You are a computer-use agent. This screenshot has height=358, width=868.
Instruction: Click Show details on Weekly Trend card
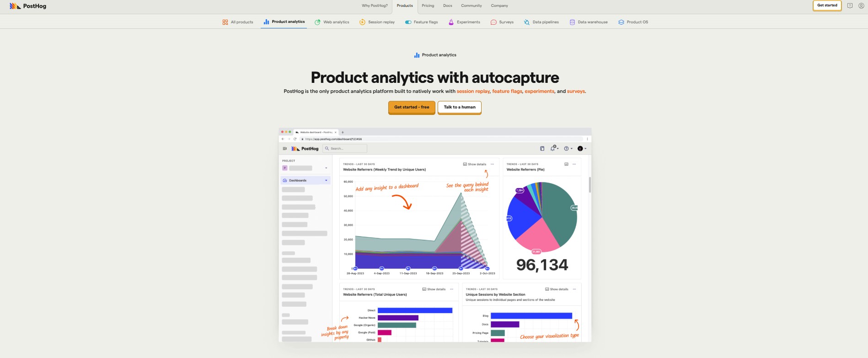click(475, 164)
